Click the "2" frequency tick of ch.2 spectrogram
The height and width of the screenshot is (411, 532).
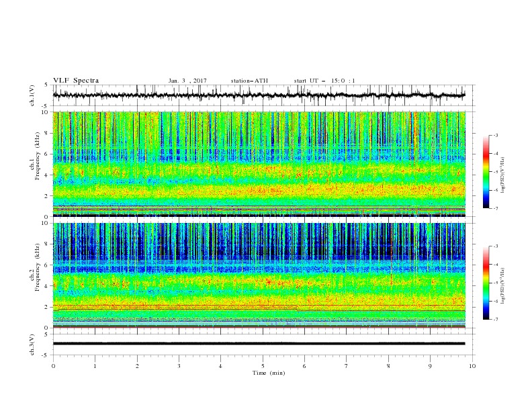[x=48, y=307]
